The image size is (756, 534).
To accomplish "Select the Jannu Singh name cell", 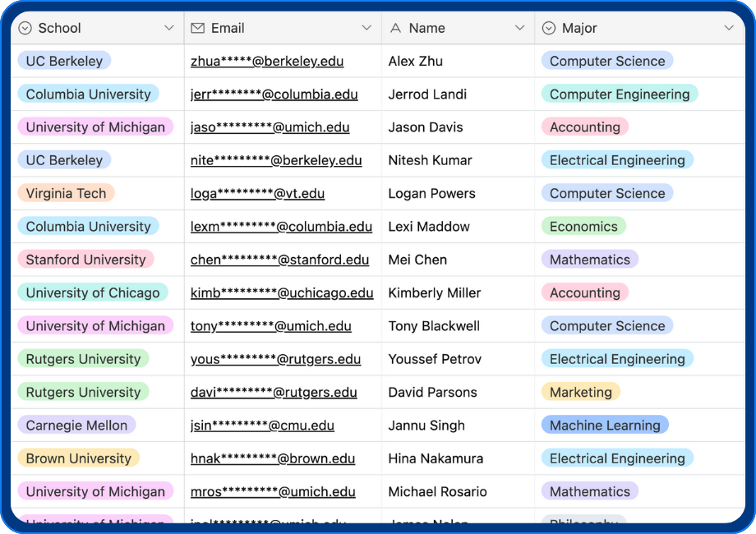I will click(x=458, y=426).
